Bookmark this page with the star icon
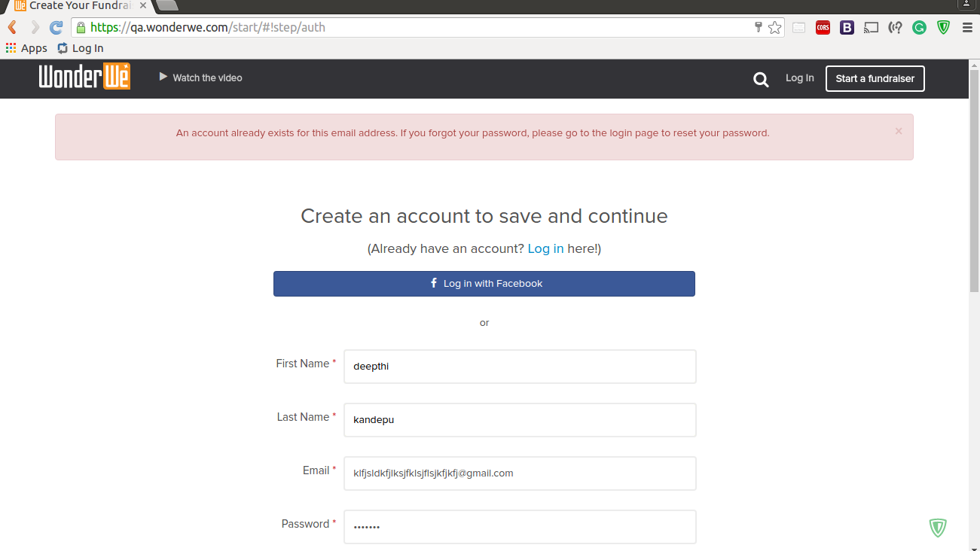 click(x=774, y=28)
